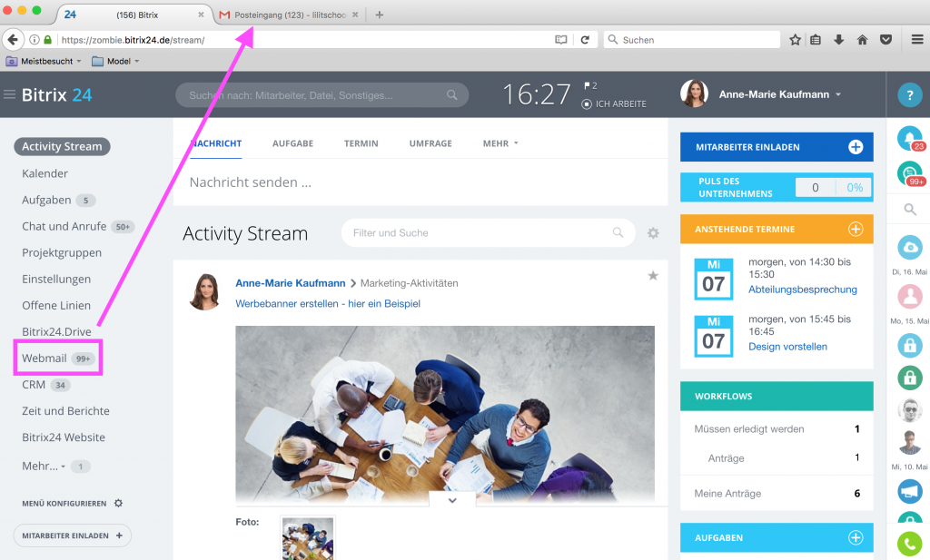
Task: Open Einstellungen in the left menu
Action: [x=56, y=280]
